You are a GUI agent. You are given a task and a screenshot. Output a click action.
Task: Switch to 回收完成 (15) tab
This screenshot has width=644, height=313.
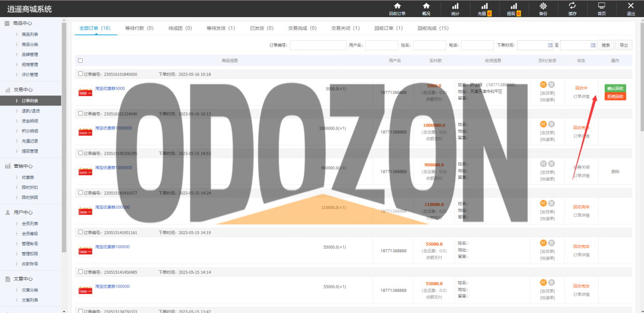click(433, 28)
